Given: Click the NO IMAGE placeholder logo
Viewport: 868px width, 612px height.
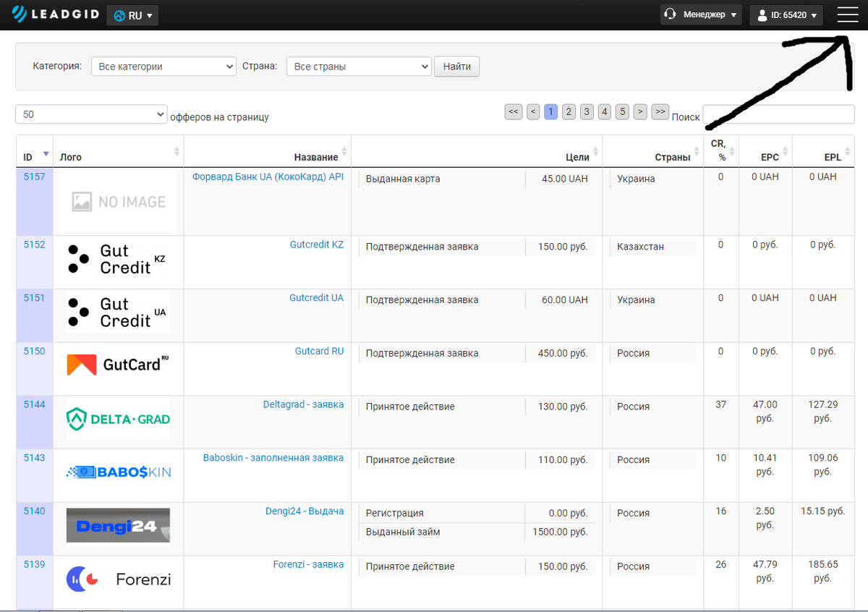Looking at the screenshot, I should [x=119, y=202].
